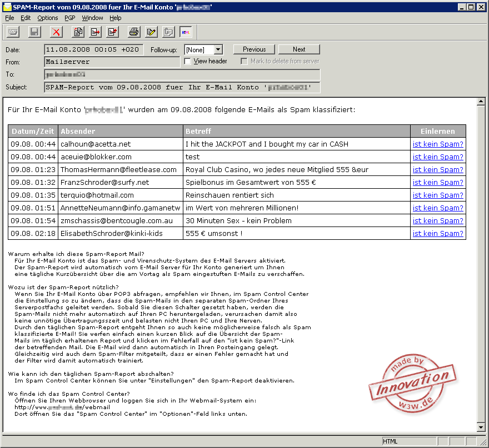Click subject '30 Minuten Sex - kein Problem'
489x448 pixels.
[238, 220]
